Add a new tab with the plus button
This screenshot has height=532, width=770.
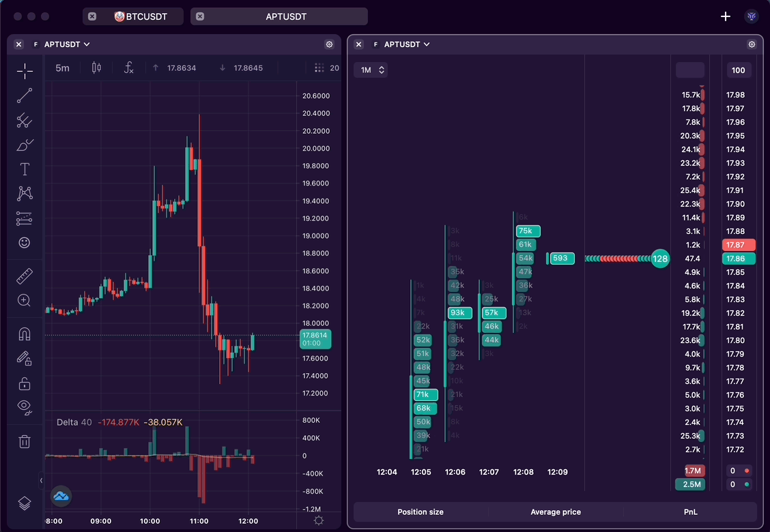point(726,16)
